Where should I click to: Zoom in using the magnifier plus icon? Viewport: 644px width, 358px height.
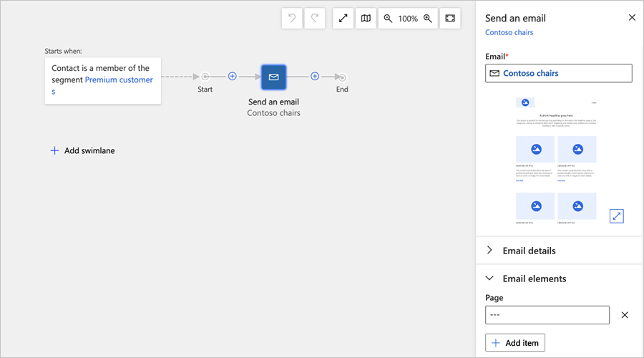tap(428, 19)
